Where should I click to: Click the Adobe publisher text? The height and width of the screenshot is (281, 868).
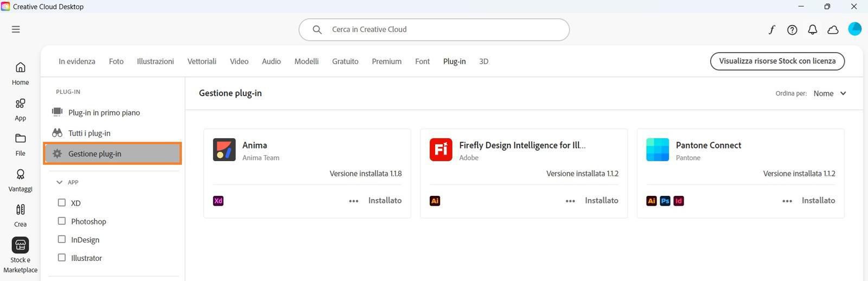pos(469,158)
